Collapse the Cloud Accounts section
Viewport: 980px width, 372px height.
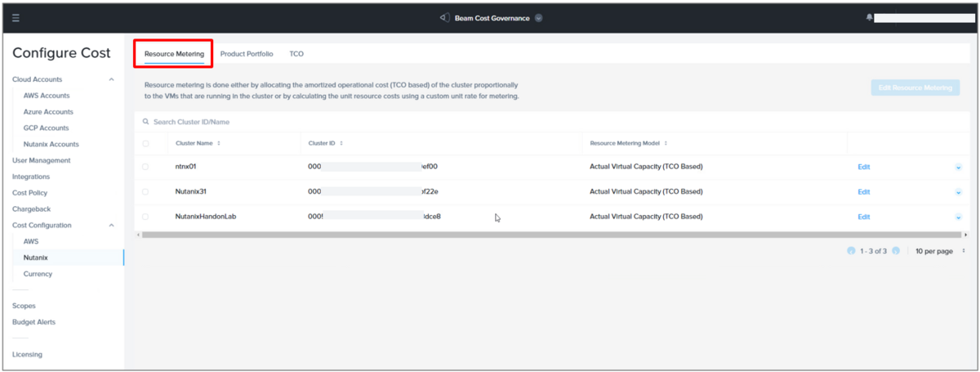click(111, 79)
